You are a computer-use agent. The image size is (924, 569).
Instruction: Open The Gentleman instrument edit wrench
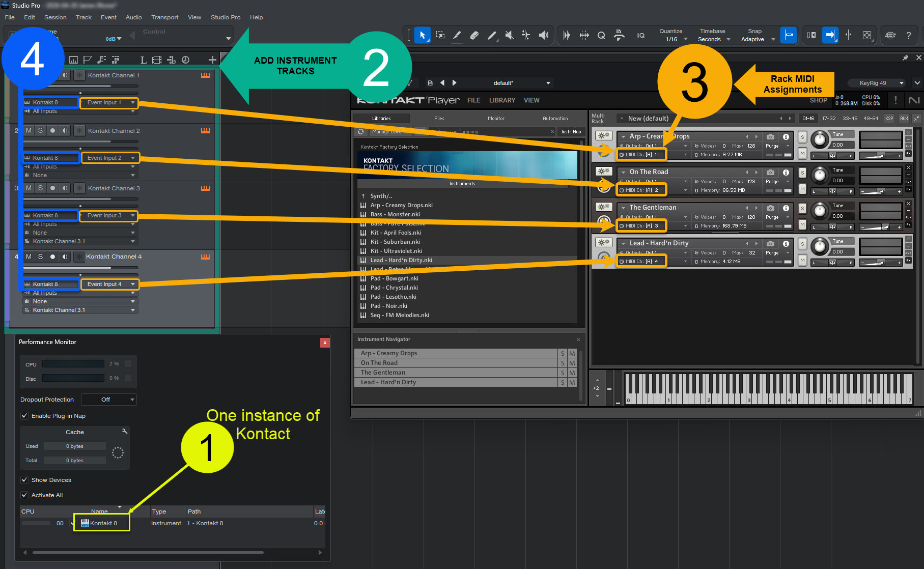tap(604, 207)
